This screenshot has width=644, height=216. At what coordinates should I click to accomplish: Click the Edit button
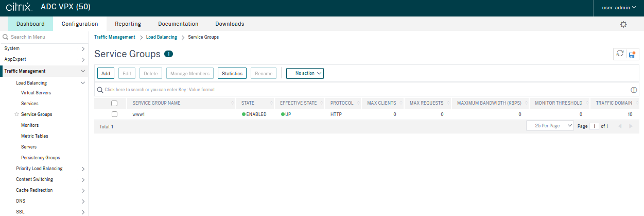(x=127, y=73)
